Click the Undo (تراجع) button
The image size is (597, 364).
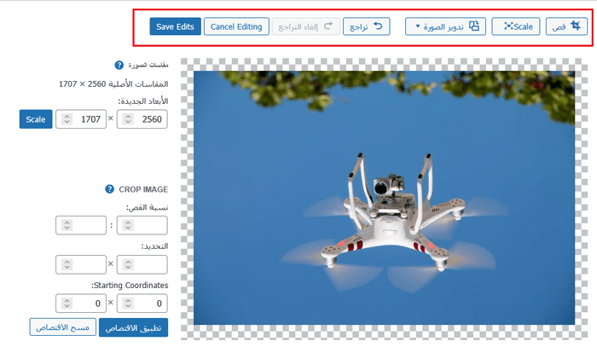click(x=366, y=26)
